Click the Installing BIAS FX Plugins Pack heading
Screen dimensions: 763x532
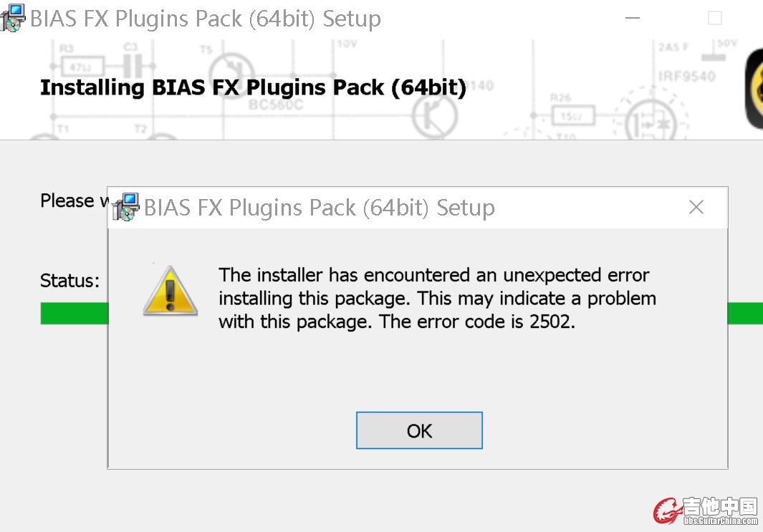[253, 87]
